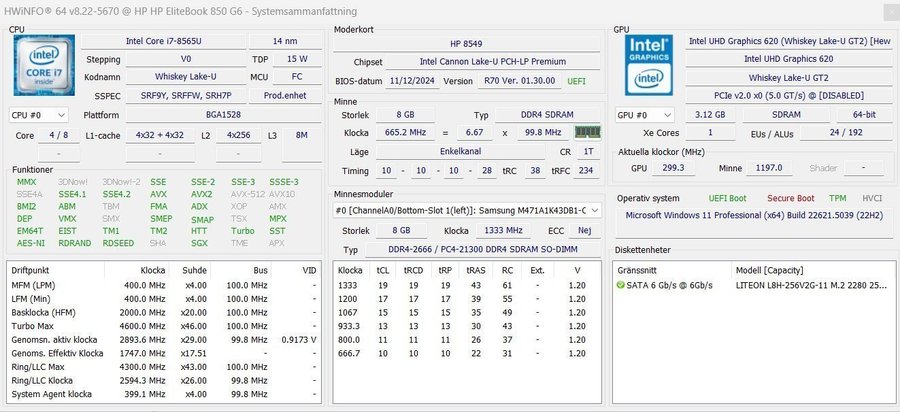Click the Chipset Intel Cannon Lake-U PCH-LP Premium
The width and height of the screenshot is (900, 412).
click(x=492, y=61)
